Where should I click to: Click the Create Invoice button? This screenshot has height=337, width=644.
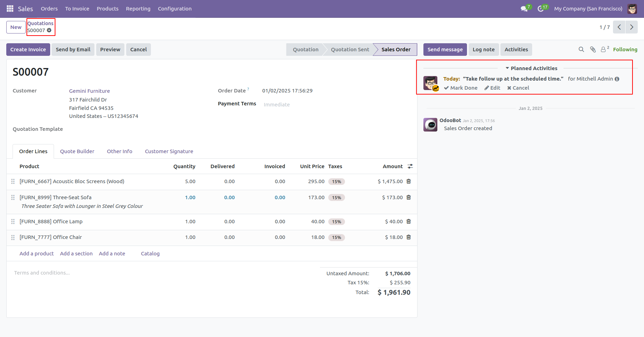(28, 50)
